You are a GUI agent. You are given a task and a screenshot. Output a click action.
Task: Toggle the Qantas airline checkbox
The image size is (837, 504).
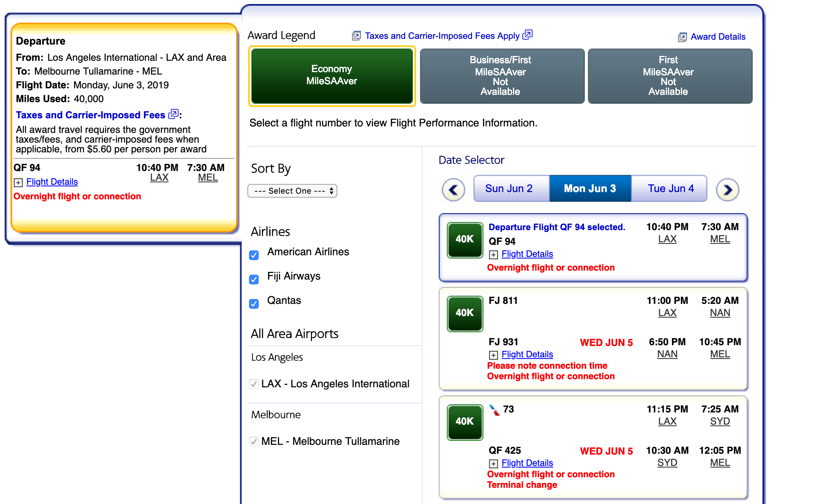click(254, 304)
